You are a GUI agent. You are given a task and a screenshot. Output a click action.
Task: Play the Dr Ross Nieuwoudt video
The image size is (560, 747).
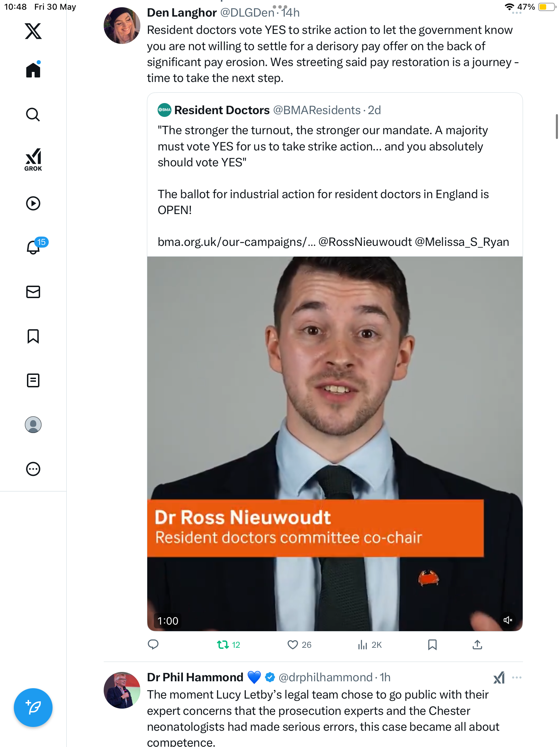335,444
